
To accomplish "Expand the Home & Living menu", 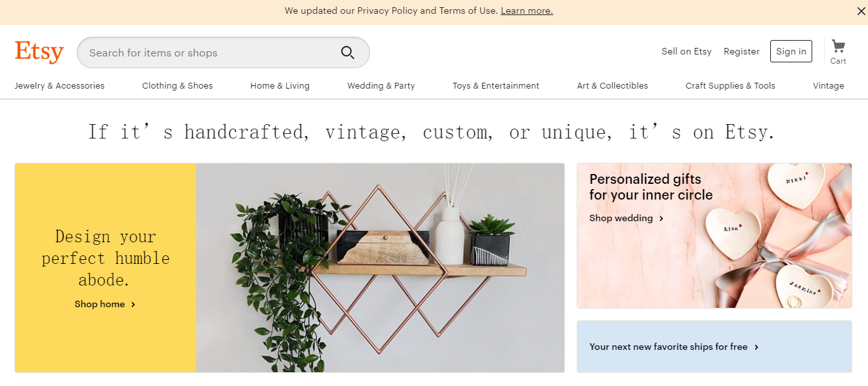I will (x=279, y=86).
